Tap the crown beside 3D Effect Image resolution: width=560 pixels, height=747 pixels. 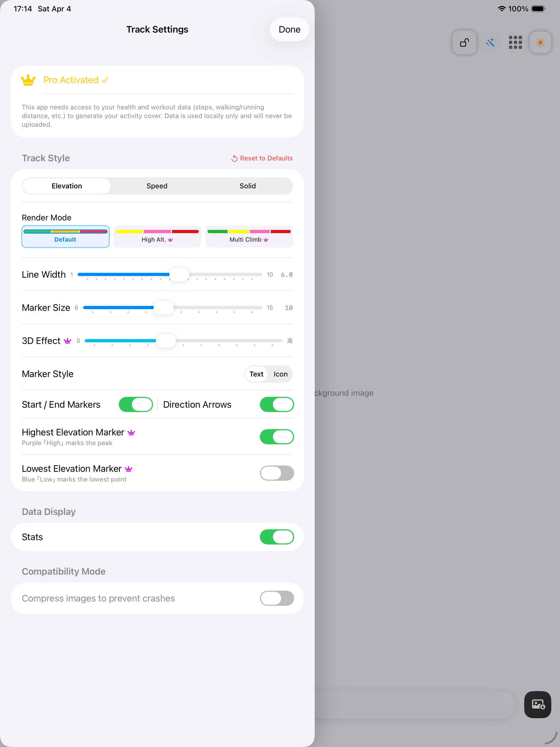click(68, 341)
